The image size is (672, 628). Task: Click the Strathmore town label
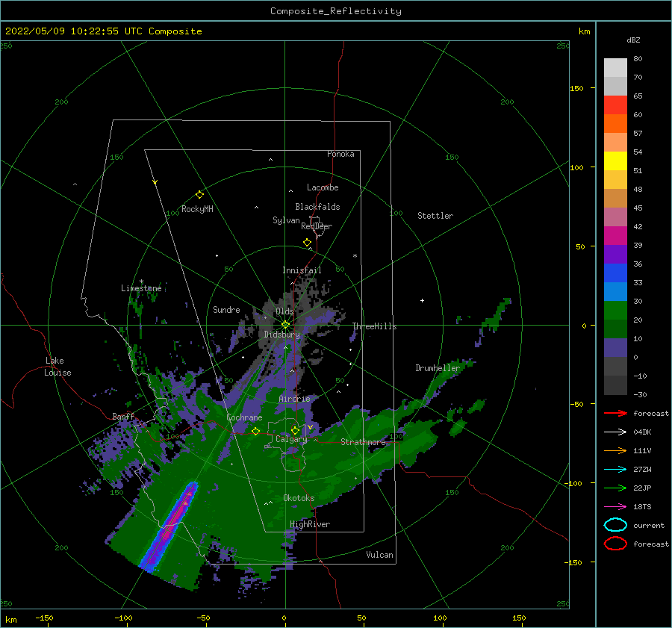[x=364, y=442]
